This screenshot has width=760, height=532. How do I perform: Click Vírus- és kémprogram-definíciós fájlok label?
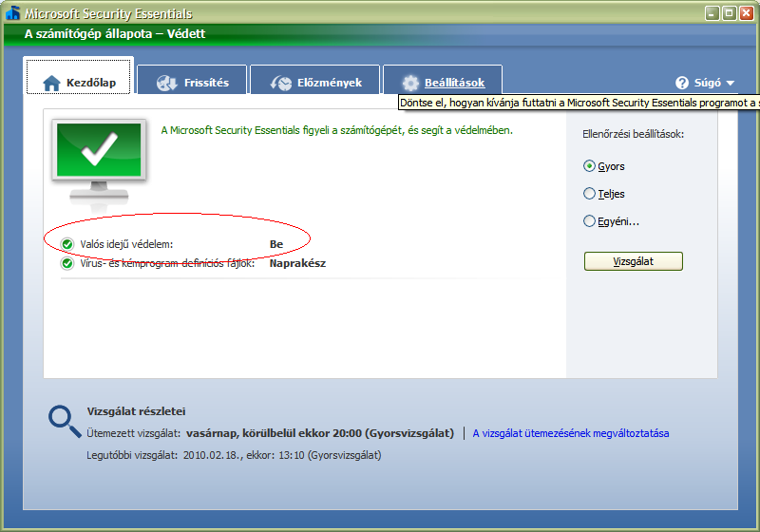[x=167, y=263]
